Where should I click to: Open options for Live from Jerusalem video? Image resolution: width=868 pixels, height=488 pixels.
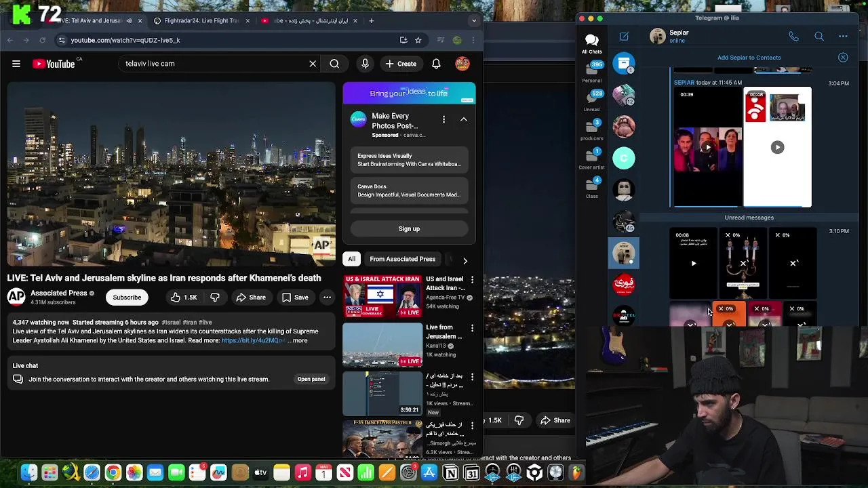pyautogui.click(x=472, y=328)
